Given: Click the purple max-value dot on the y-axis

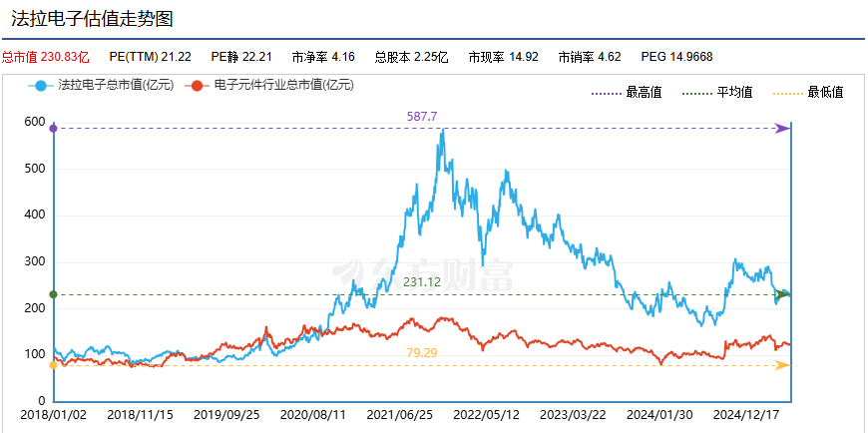Looking at the screenshot, I should pyautogui.click(x=53, y=129).
